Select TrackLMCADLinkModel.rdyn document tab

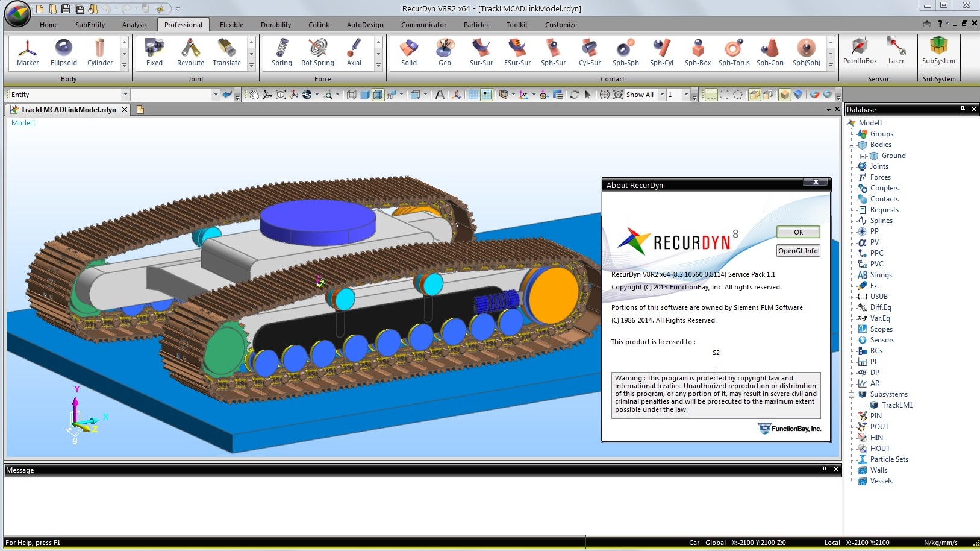(69, 110)
